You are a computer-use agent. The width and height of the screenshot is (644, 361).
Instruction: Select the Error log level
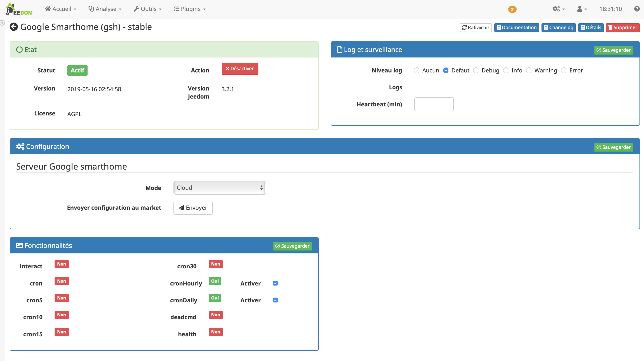[564, 71]
